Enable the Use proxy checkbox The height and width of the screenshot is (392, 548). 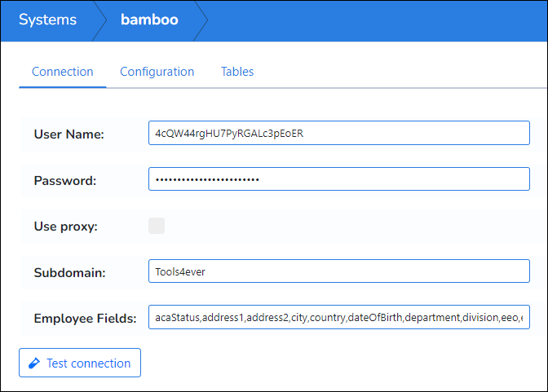157,226
